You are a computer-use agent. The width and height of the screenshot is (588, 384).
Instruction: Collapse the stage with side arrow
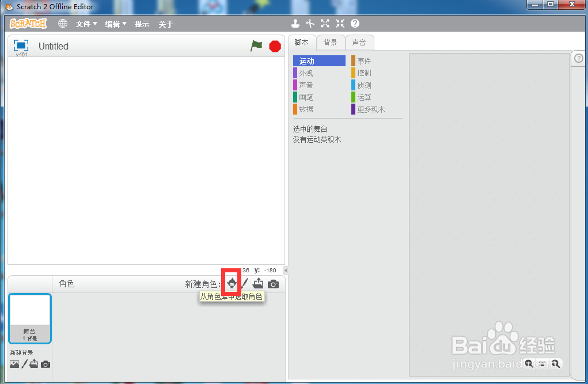[286, 271]
